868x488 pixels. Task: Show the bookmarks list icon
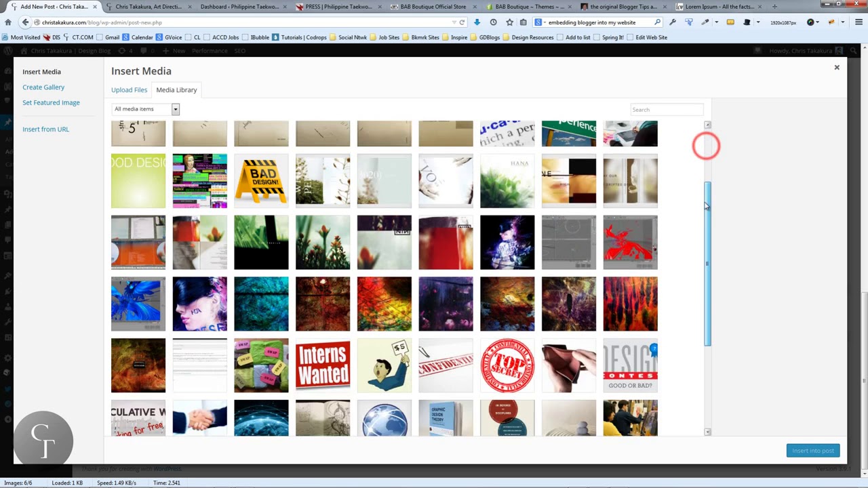pos(524,22)
